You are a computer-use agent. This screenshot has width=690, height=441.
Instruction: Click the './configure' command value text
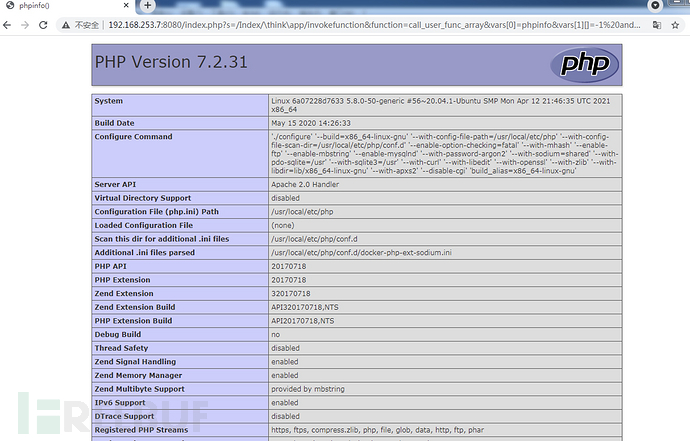[x=444, y=154]
